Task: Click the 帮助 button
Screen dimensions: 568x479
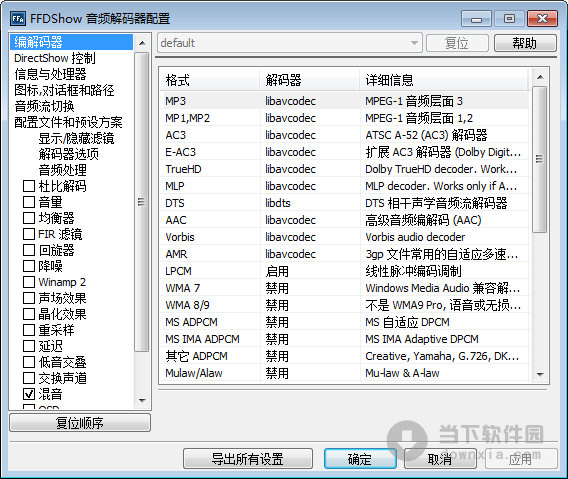Action: (x=525, y=43)
